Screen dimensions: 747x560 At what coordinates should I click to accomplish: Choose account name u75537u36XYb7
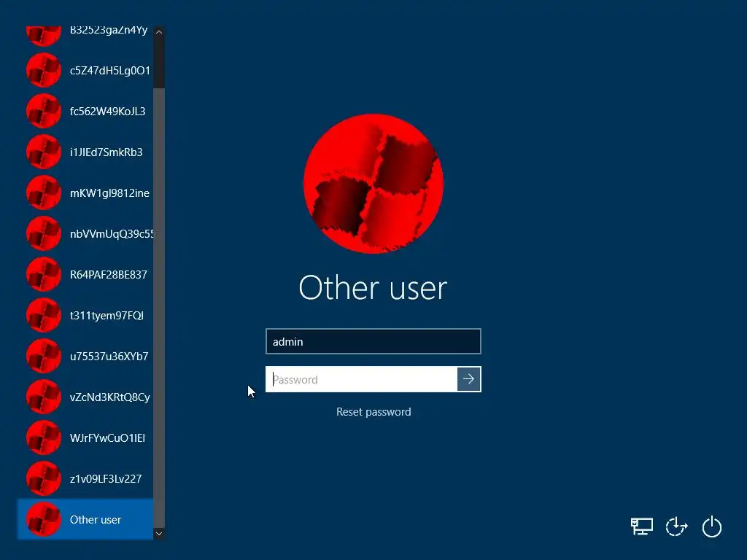coord(109,356)
